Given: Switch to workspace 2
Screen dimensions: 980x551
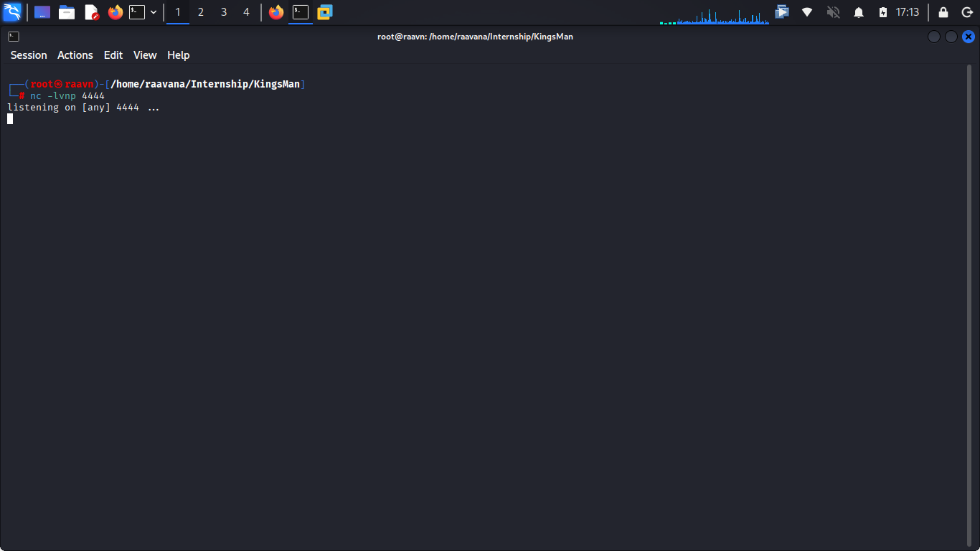Looking at the screenshot, I should point(201,12).
